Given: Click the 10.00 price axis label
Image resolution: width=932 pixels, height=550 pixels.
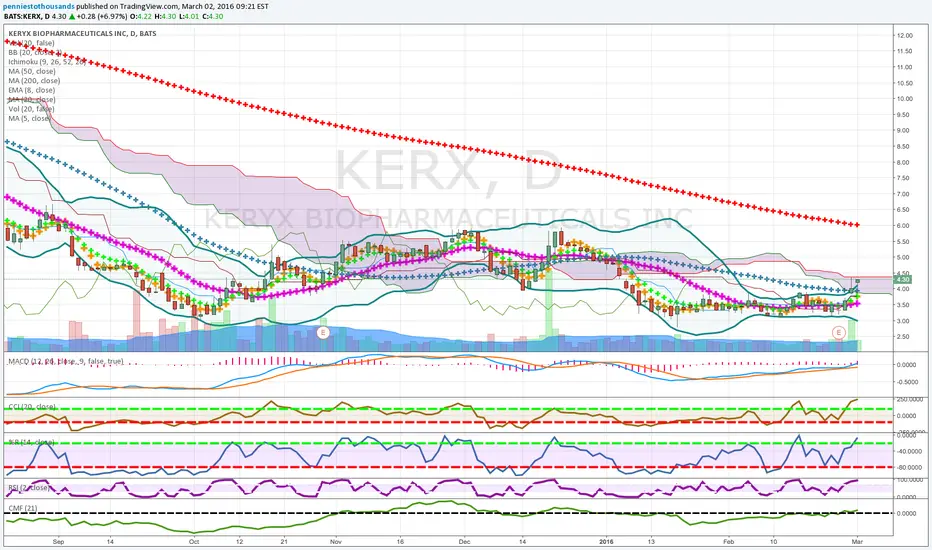Looking at the screenshot, I should coord(905,99).
